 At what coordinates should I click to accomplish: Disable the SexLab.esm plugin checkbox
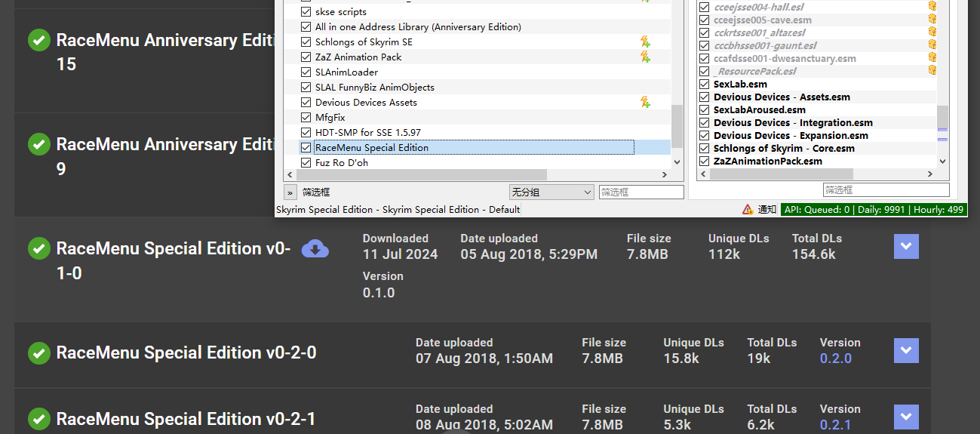click(705, 85)
